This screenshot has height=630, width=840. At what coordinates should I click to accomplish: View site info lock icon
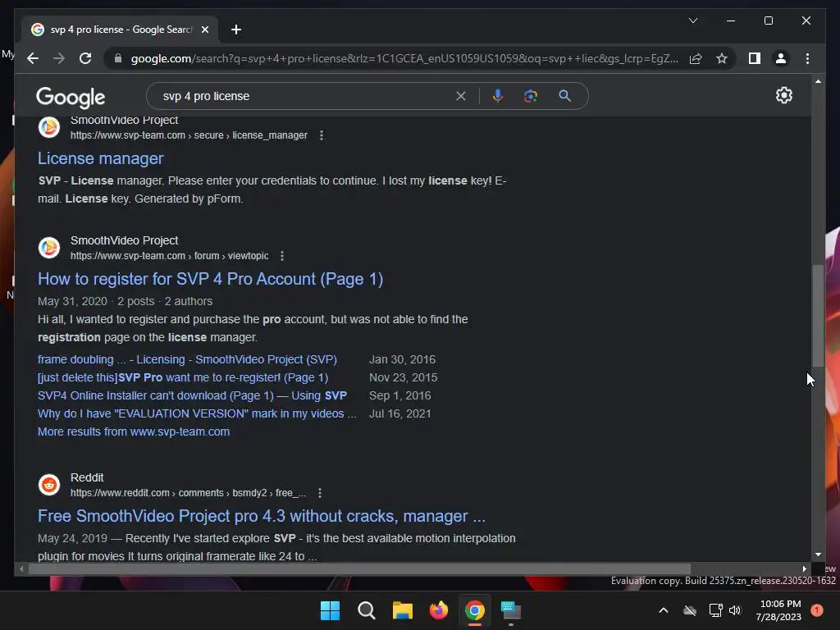[118, 58]
